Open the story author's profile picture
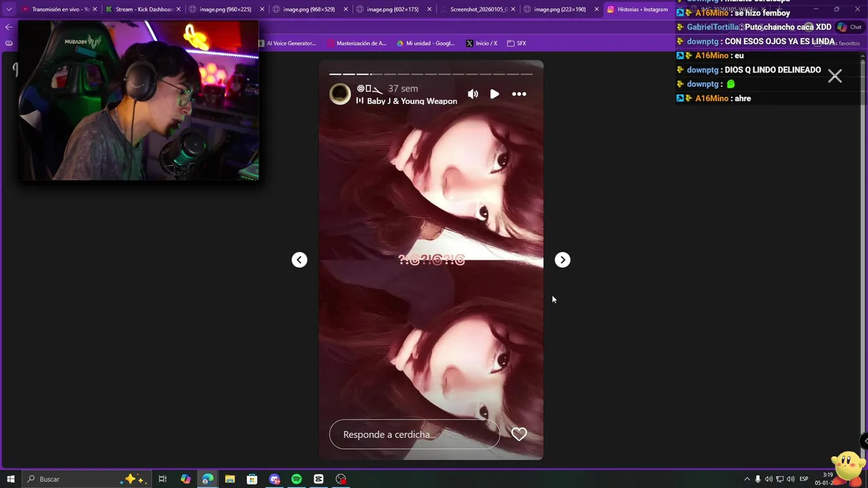Image resolution: width=868 pixels, height=488 pixels. click(340, 94)
